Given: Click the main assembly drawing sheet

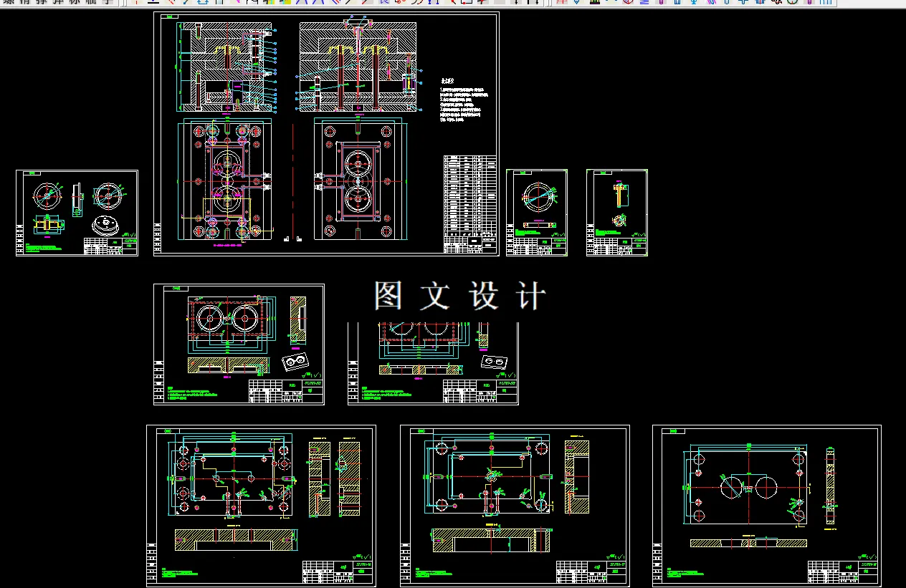Looking at the screenshot, I should click(326, 132).
